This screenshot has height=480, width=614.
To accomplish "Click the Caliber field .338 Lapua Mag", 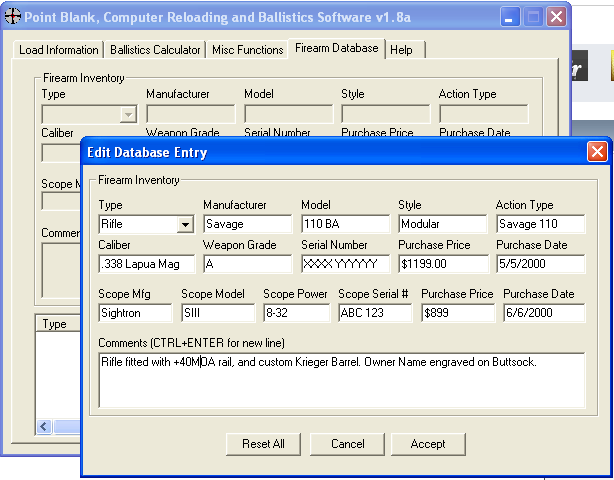I will tap(146, 264).
